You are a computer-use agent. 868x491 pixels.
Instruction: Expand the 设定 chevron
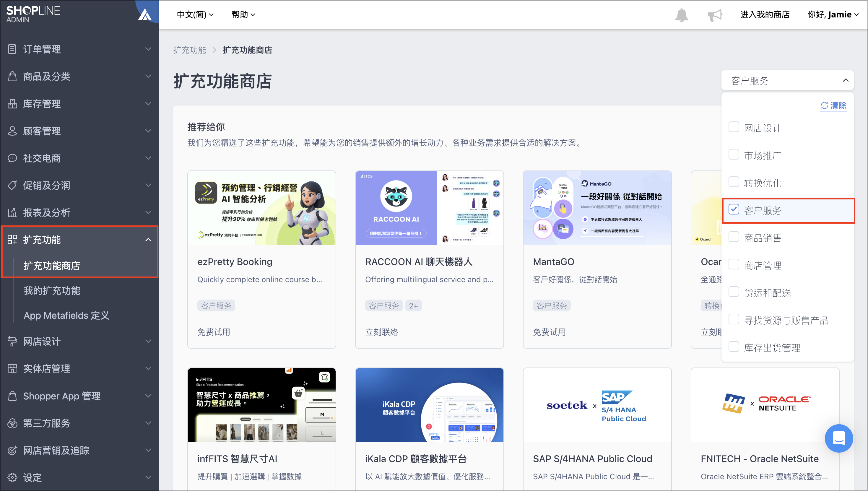click(148, 477)
